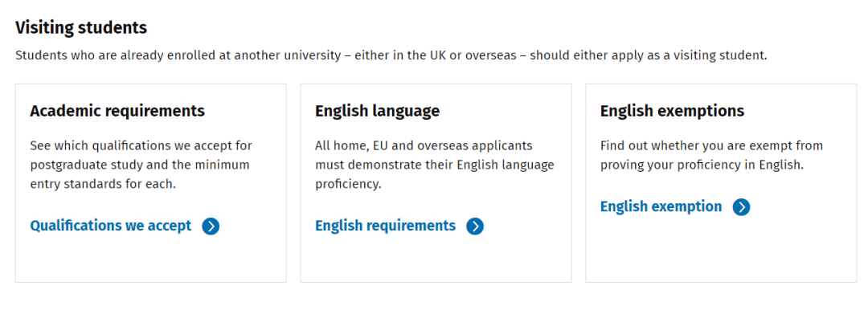Open the Qualifications we accept link
The height and width of the screenshot is (310, 868).
click(x=111, y=226)
